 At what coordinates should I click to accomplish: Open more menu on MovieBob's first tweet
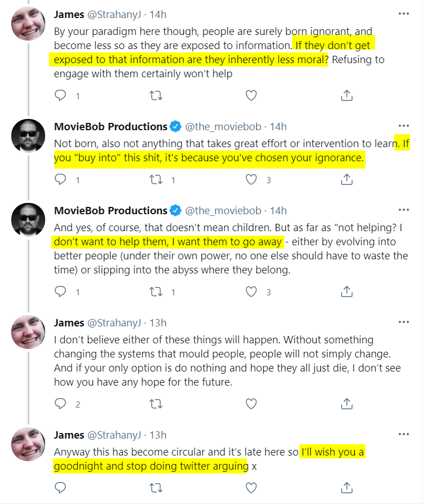click(x=403, y=126)
